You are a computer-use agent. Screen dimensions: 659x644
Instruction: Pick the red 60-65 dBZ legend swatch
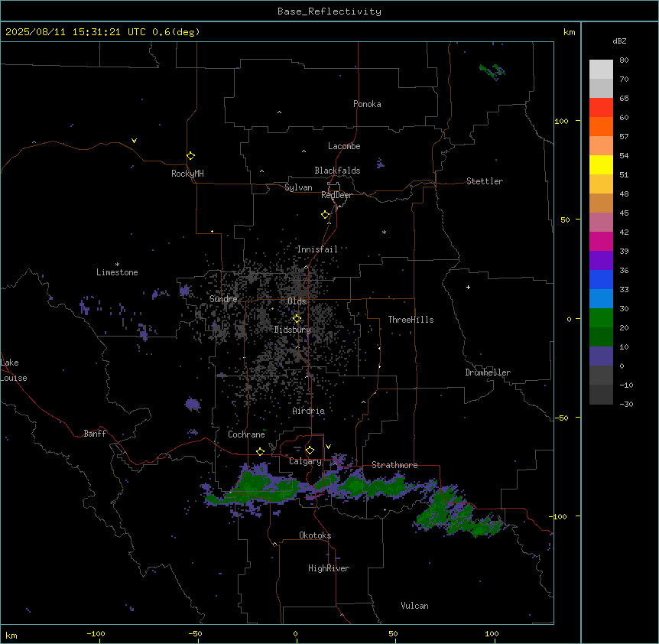601,108
